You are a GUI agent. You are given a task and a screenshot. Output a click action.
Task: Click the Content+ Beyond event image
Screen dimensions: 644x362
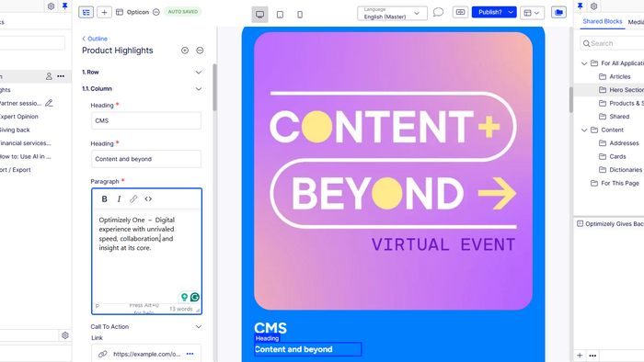(393, 171)
